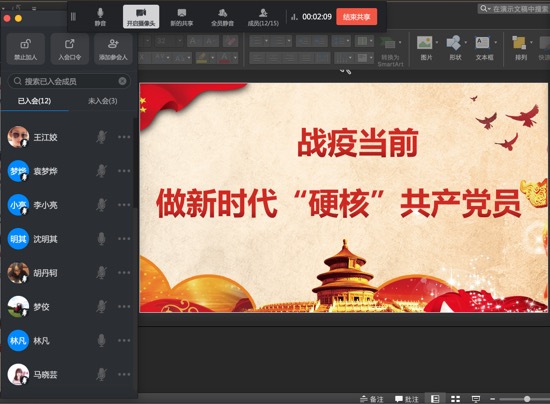This screenshot has height=404, width=550.
Task: Toggle microphone for 李小亮
Action: [101, 205]
